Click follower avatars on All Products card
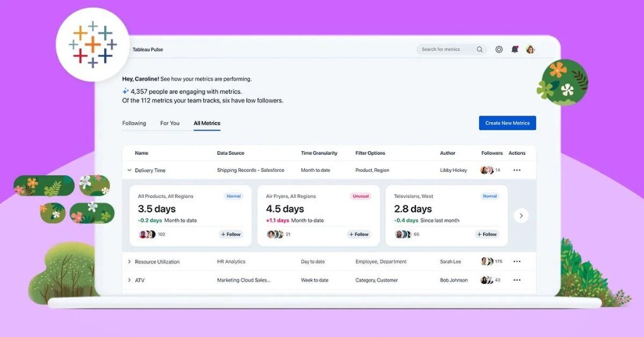Screen dimensions: 644x337 coord(147,234)
